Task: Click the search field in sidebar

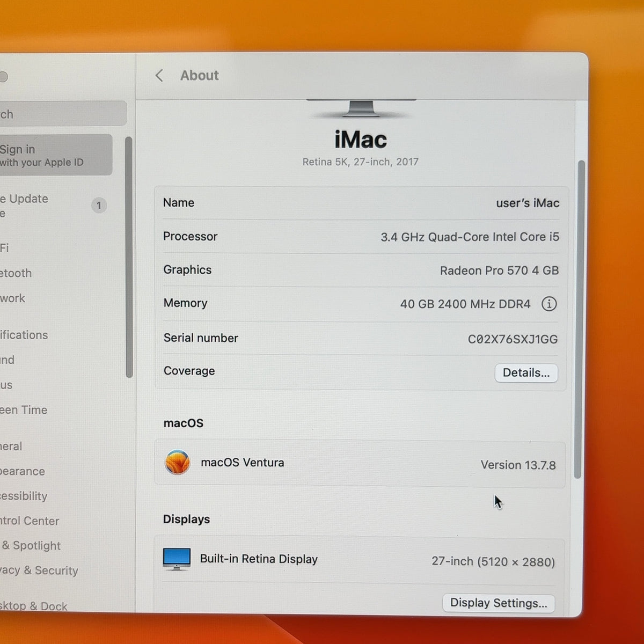Action: pyautogui.click(x=63, y=114)
